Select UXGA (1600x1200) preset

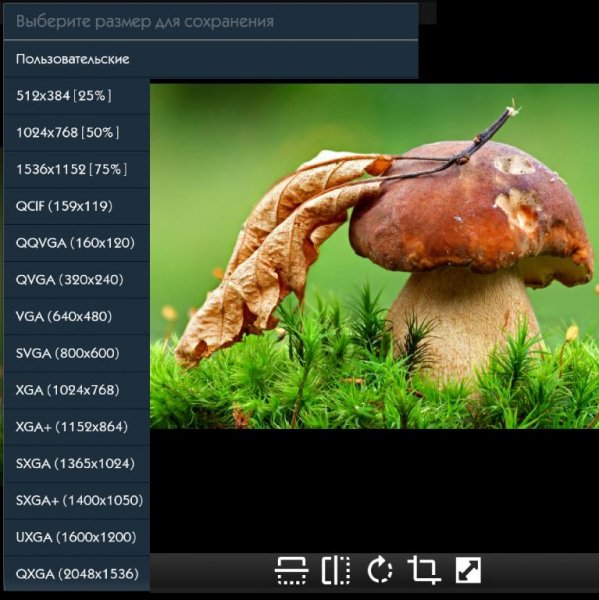tap(77, 537)
